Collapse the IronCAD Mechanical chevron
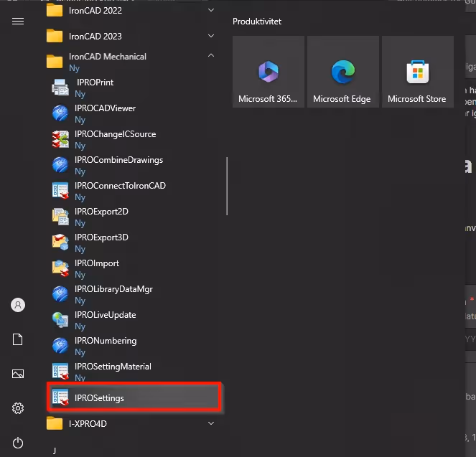This screenshot has width=476, height=457. coord(211,55)
